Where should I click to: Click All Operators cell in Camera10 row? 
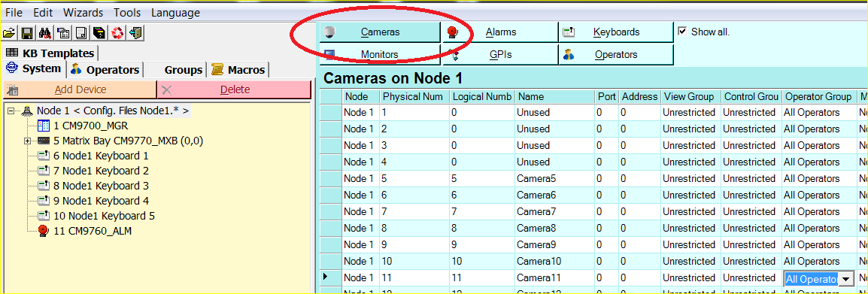click(819, 262)
